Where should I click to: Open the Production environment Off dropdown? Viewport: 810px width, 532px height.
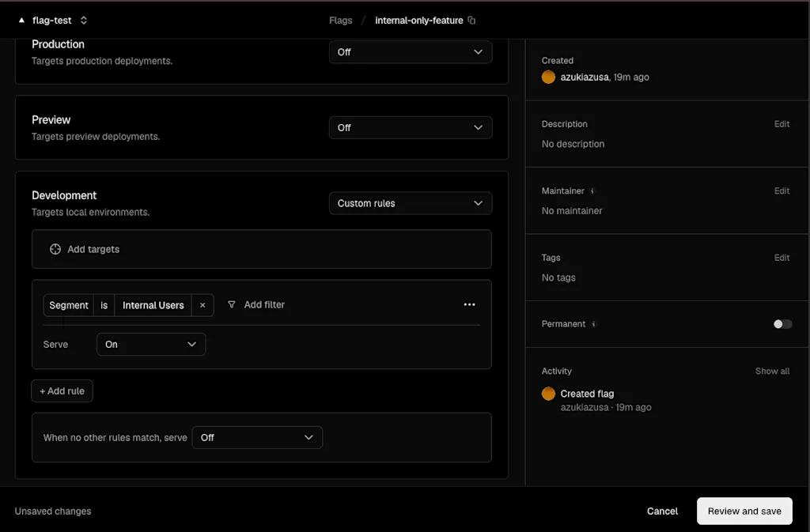(x=411, y=52)
